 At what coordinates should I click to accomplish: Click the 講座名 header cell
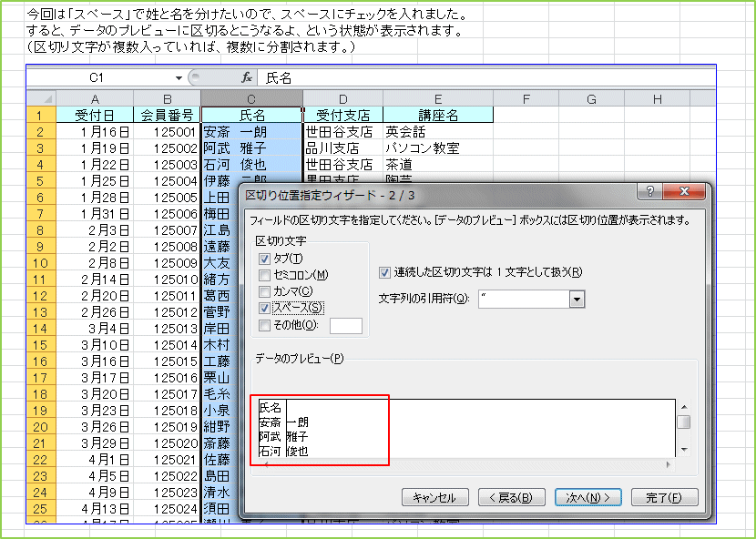click(438, 116)
